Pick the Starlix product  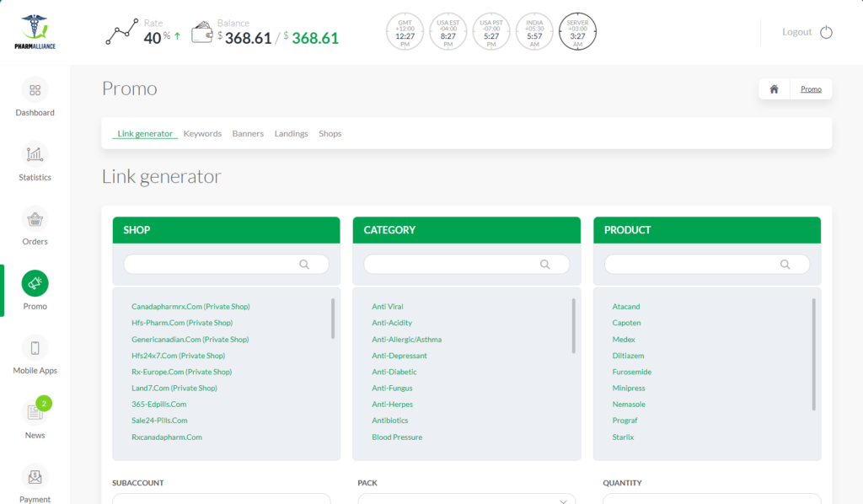(623, 437)
